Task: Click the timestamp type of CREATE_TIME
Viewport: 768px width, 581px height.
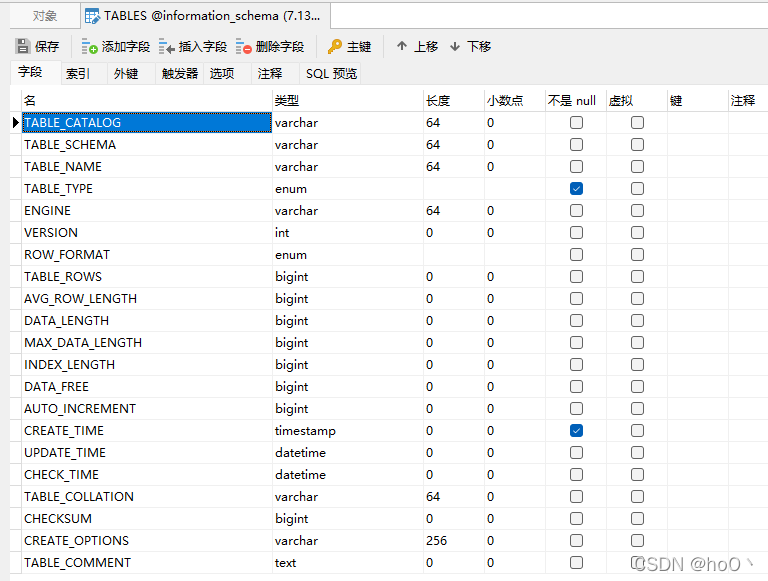Action: tap(305, 431)
